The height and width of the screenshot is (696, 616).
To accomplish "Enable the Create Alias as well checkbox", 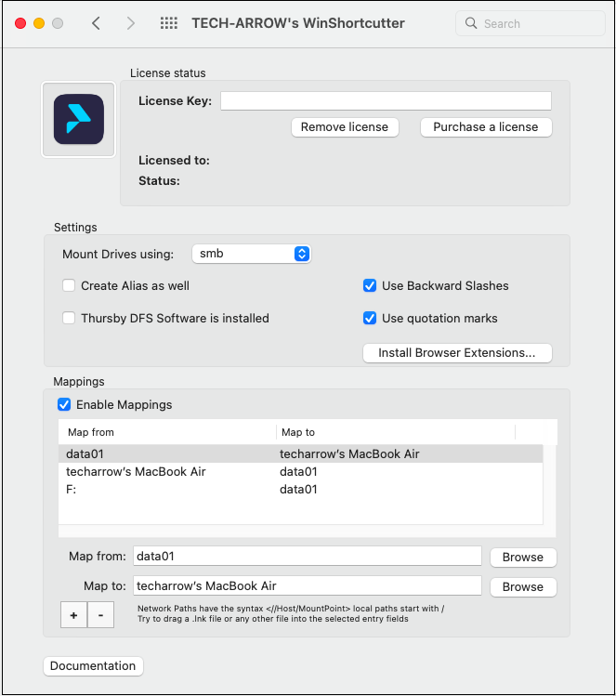I will (x=69, y=285).
